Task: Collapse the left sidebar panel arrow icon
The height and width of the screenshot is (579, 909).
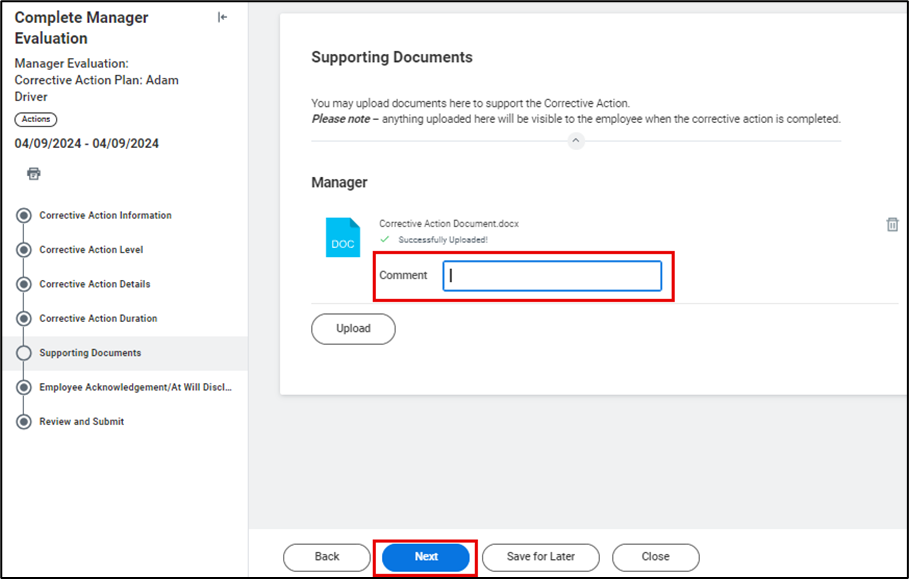Action: point(222,17)
